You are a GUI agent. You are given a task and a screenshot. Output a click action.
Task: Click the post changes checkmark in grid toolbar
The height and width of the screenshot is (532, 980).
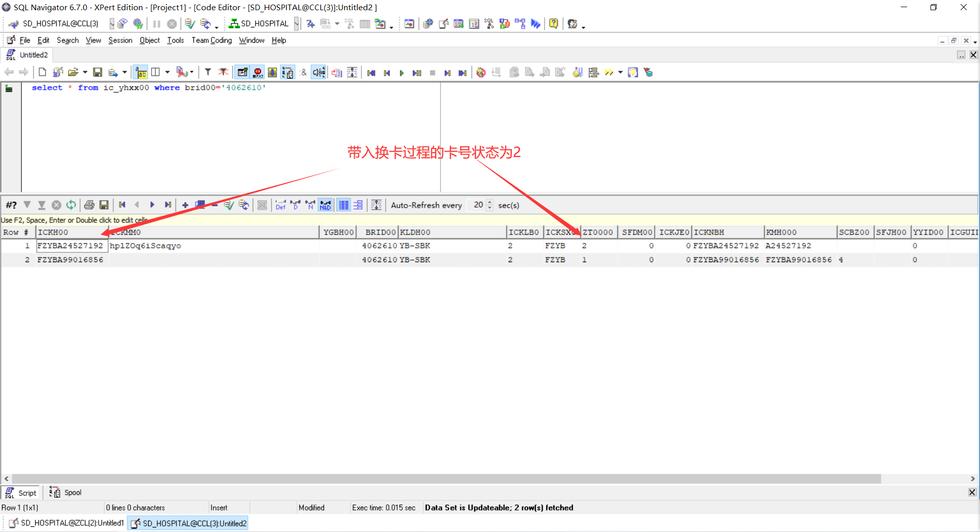[x=229, y=205]
